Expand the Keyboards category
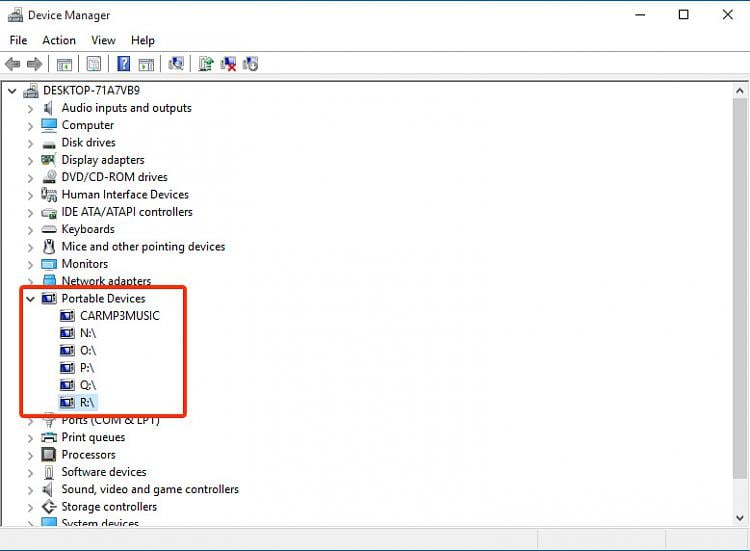 tap(30, 230)
